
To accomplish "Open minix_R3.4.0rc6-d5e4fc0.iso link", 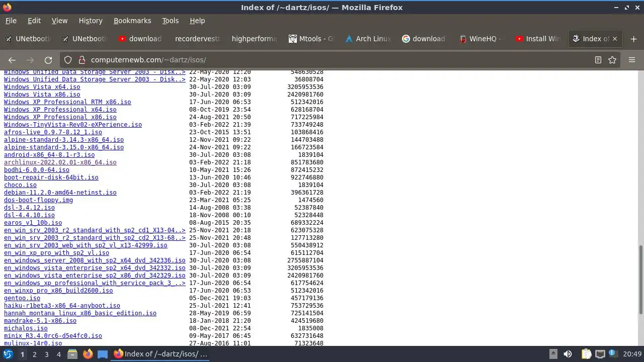I will [53, 336].
